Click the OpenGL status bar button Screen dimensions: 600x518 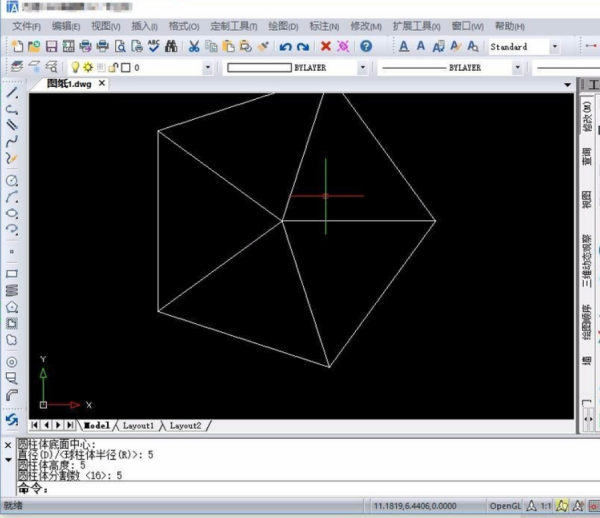(506, 505)
